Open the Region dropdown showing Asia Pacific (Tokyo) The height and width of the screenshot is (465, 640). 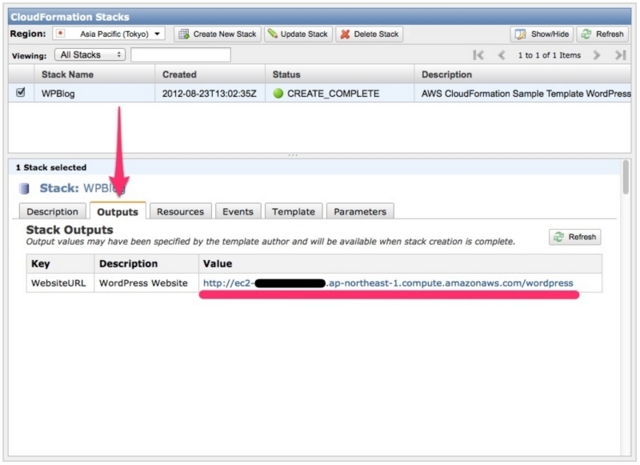click(x=109, y=34)
